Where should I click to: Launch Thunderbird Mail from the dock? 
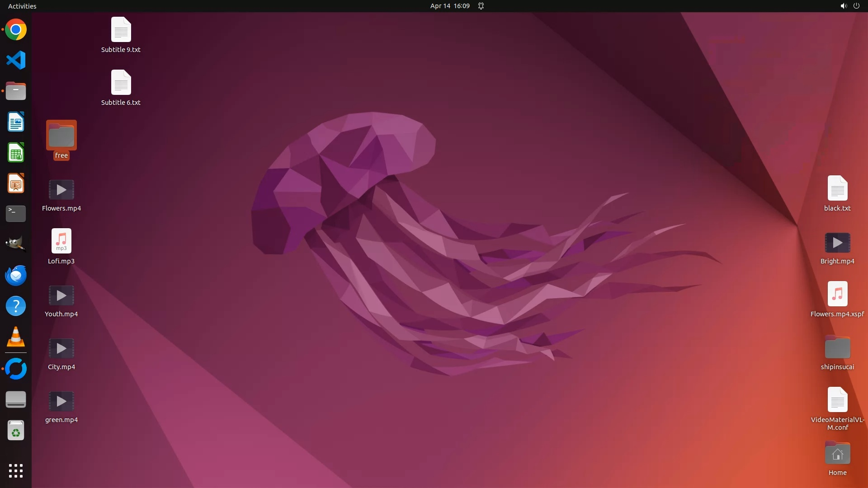16,275
